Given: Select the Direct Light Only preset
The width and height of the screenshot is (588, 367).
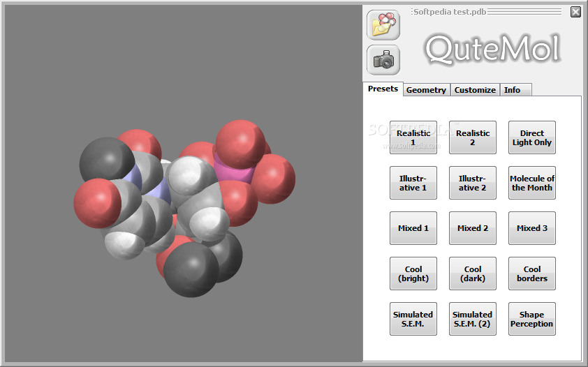Looking at the screenshot, I should (x=531, y=137).
